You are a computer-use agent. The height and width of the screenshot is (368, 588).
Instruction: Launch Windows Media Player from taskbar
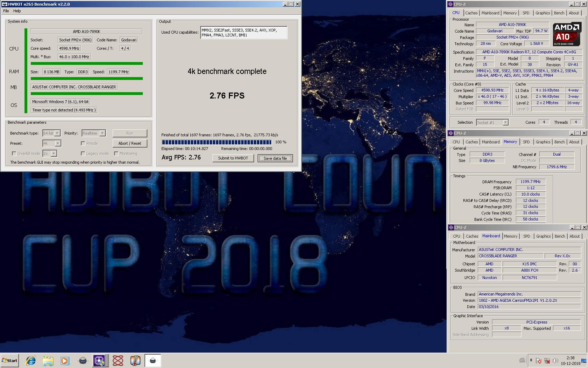pos(65,360)
